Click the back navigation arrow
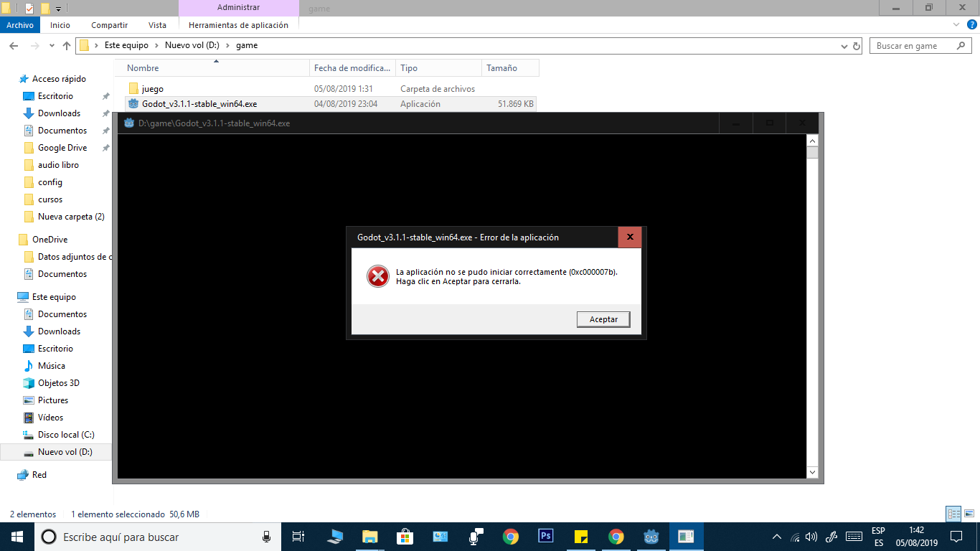This screenshot has height=551, width=980. tap(14, 45)
